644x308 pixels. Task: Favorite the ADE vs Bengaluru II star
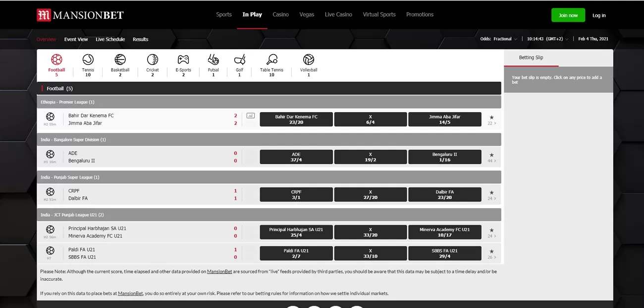coord(491,155)
